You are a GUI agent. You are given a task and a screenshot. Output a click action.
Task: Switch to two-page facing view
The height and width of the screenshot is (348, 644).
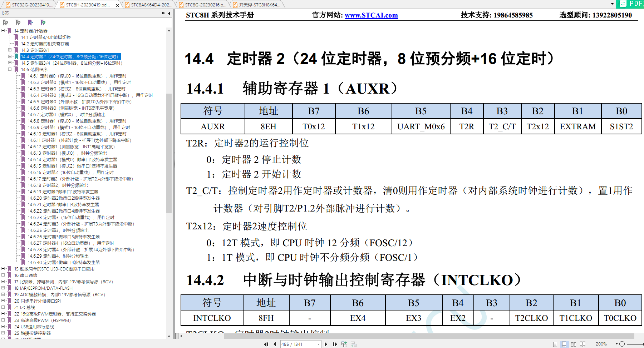coord(573,344)
